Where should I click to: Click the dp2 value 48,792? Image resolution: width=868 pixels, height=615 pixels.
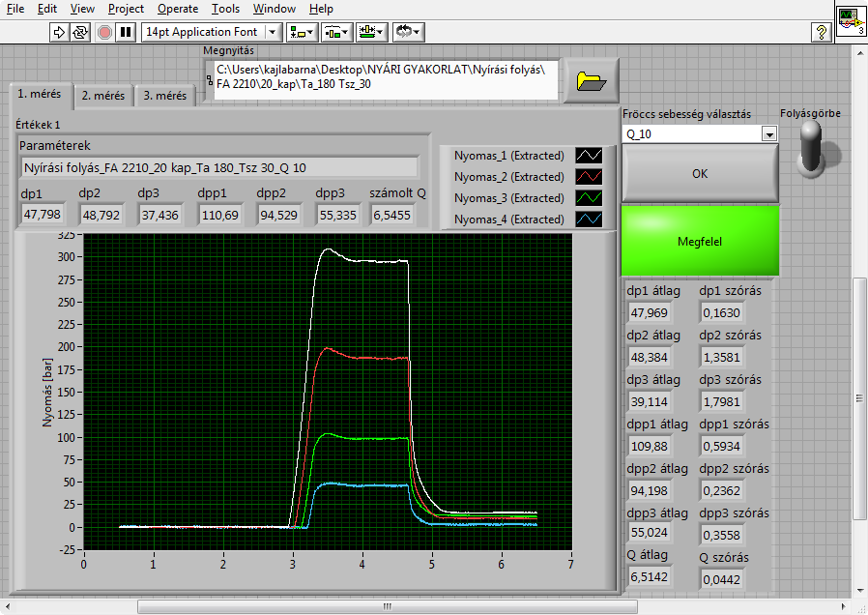[101, 215]
